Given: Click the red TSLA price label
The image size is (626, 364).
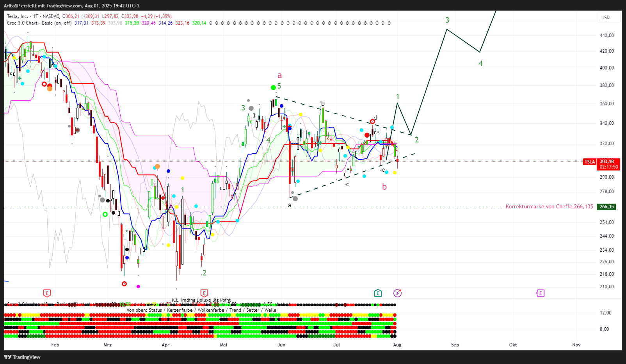Looking at the screenshot, I should click(x=589, y=162).
